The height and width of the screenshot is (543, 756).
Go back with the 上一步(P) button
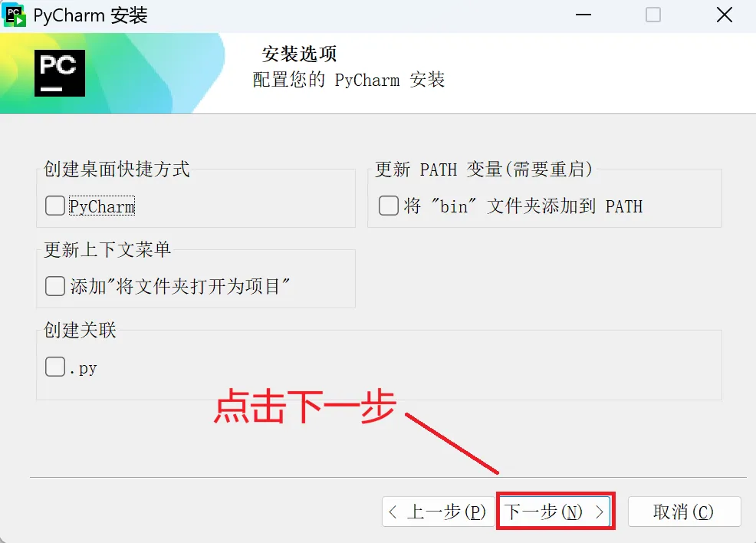(x=439, y=512)
